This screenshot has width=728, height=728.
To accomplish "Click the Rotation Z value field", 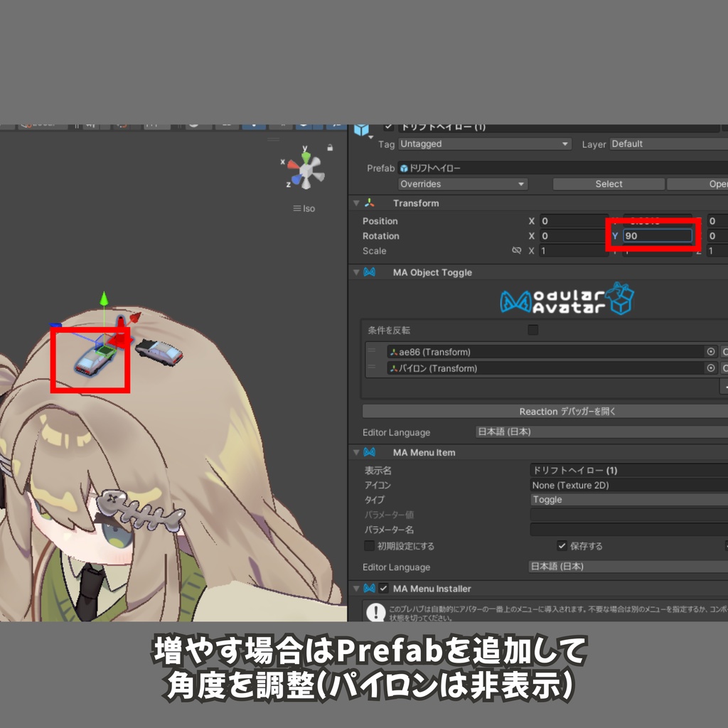I will coord(717,236).
